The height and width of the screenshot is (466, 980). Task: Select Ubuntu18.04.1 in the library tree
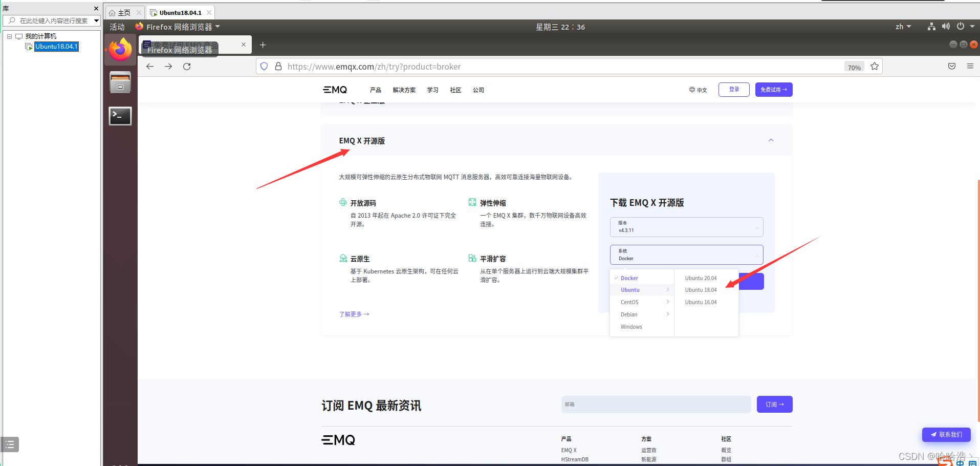point(56,46)
